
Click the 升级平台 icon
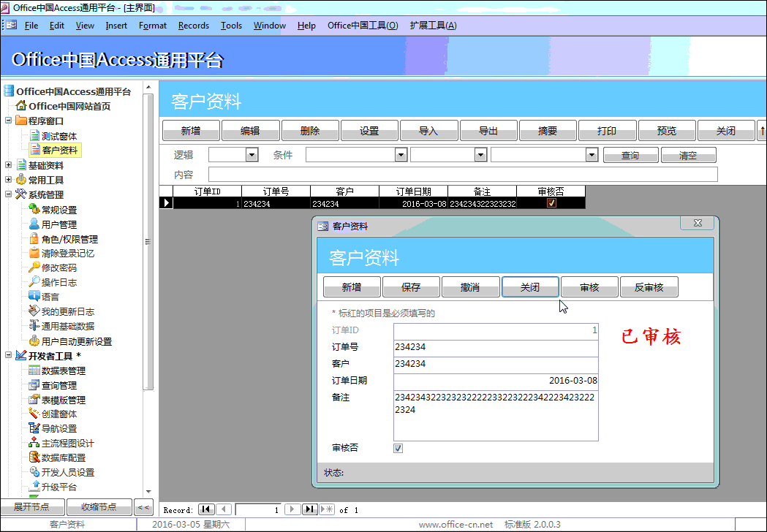[x=34, y=487]
